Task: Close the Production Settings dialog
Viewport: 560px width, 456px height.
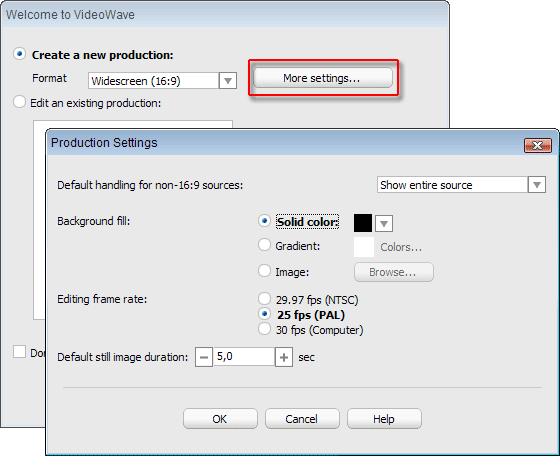Action: click(x=538, y=145)
